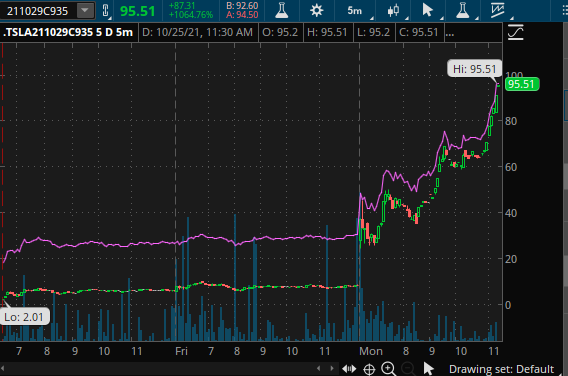Click the dimmed zoom out magnifier icon
Image resolution: width=568 pixels, height=376 pixels.
point(409,369)
